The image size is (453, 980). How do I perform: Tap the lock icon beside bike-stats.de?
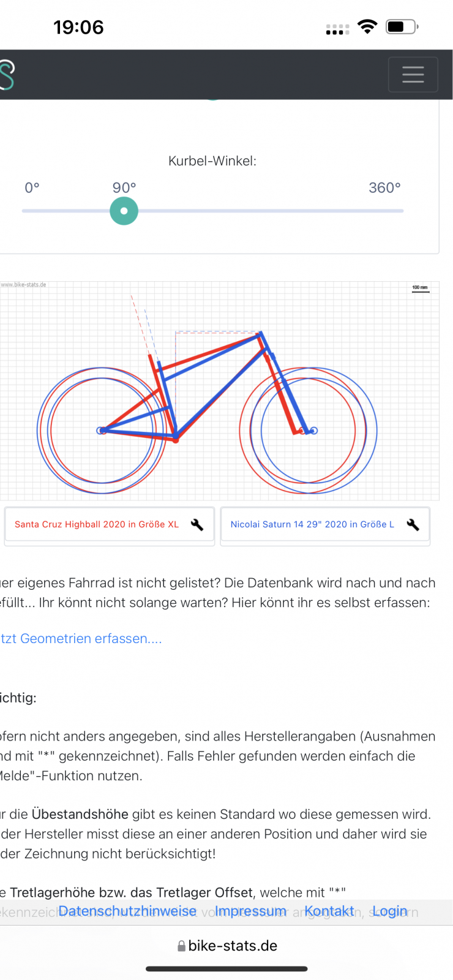click(x=181, y=946)
